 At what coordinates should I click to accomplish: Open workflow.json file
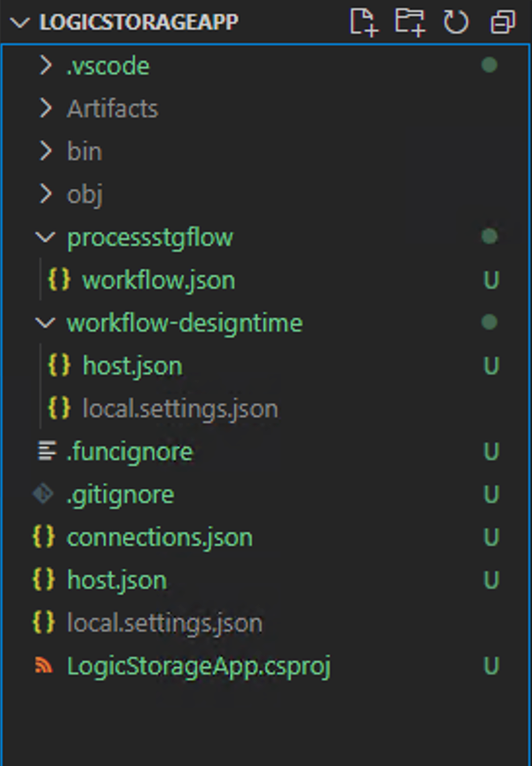pyautogui.click(x=159, y=281)
